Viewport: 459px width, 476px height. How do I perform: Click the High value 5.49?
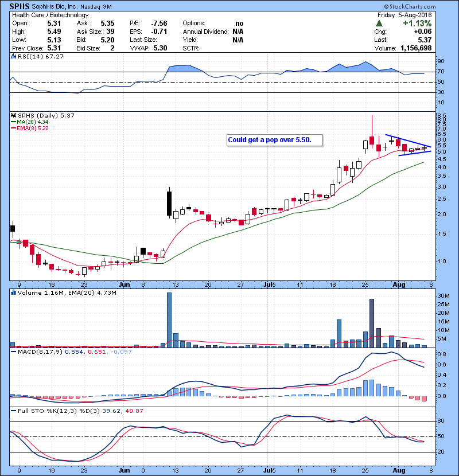click(x=54, y=32)
